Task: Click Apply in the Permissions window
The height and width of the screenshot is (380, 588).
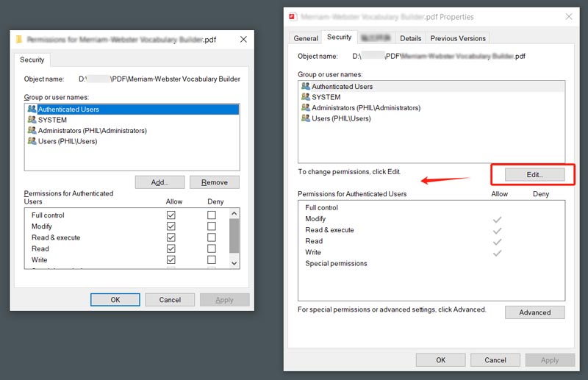Action: pos(225,300)
